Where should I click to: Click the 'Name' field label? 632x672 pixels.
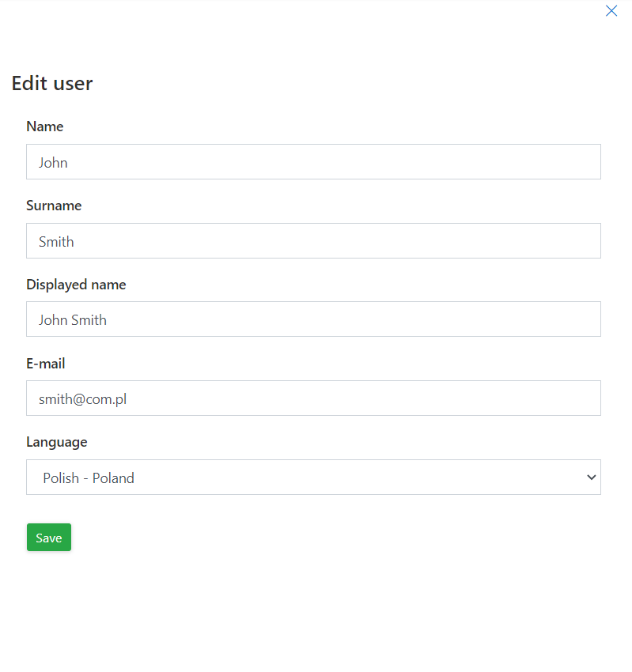44,126
